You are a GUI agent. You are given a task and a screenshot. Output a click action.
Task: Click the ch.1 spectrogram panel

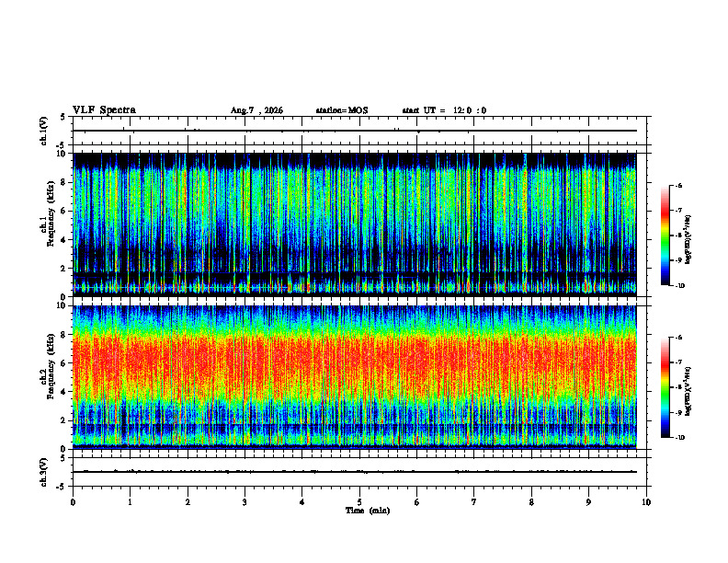pos(355,224)
